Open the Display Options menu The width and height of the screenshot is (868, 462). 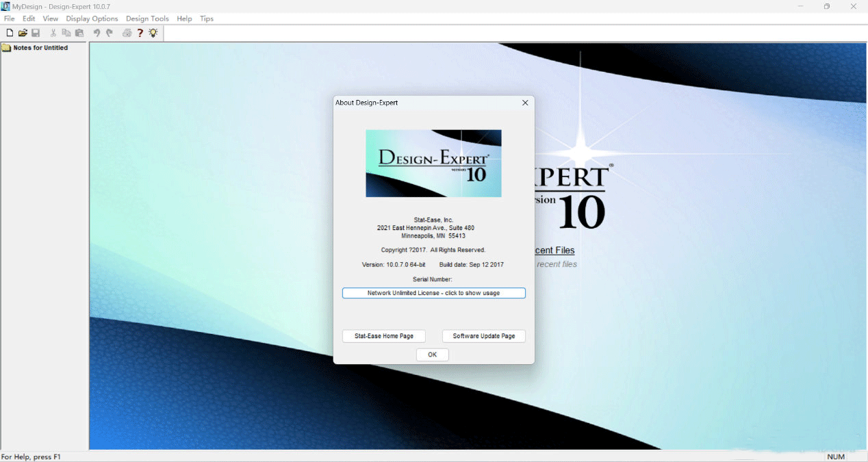[x=92, y=18]
